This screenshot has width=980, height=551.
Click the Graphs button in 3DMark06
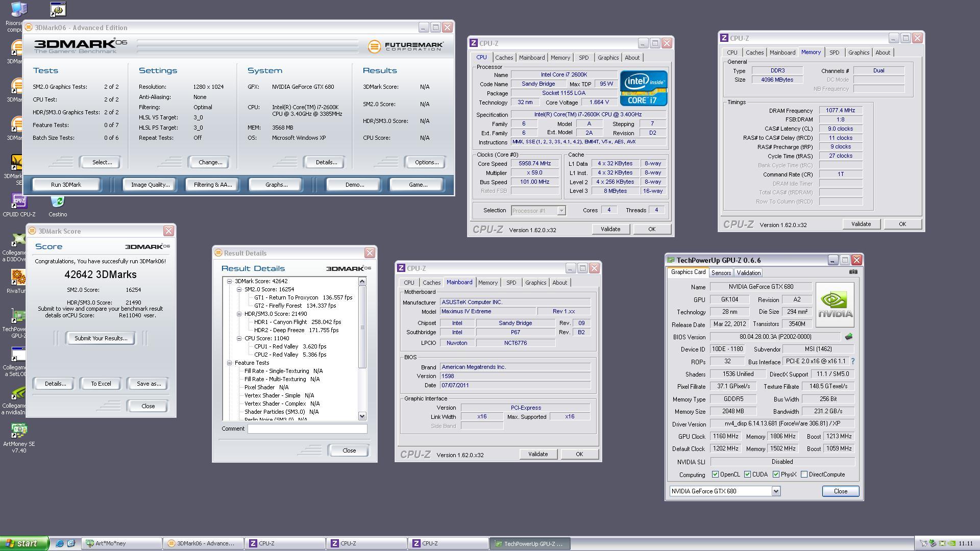(276, 185)
